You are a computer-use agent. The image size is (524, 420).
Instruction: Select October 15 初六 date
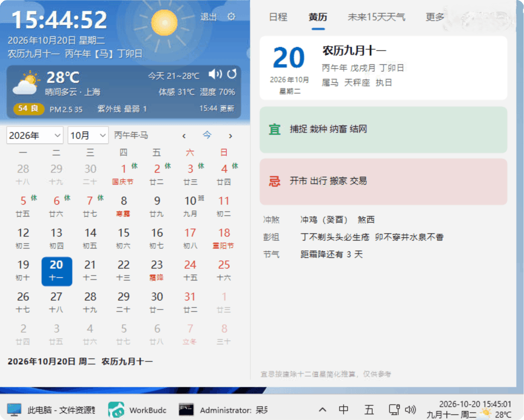(124, 238)
